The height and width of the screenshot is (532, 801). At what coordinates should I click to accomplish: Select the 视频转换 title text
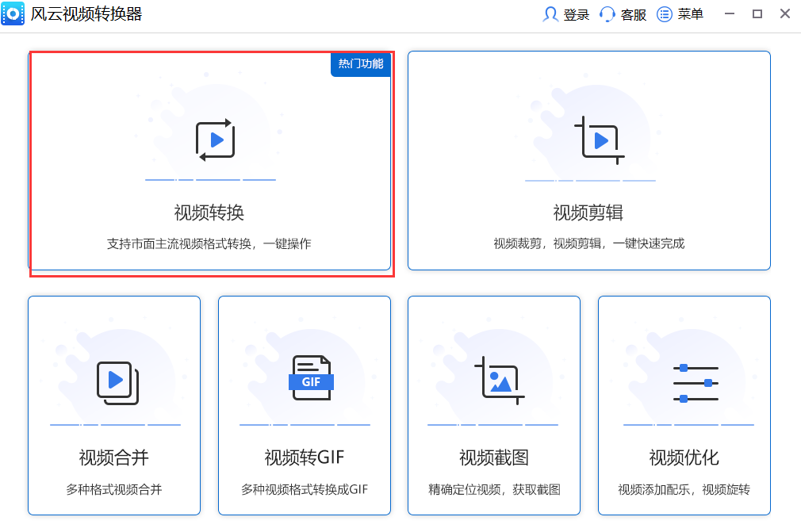pos(209,212)
